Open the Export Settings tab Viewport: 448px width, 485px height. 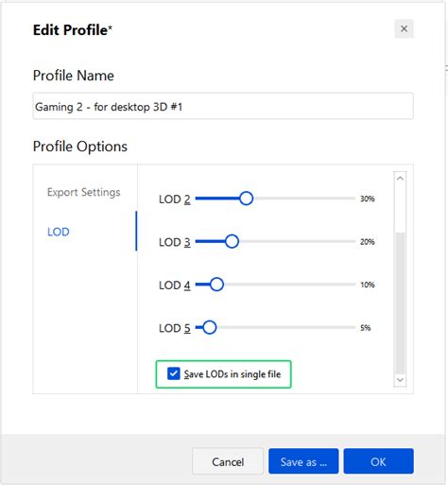[x=83, y=192]
